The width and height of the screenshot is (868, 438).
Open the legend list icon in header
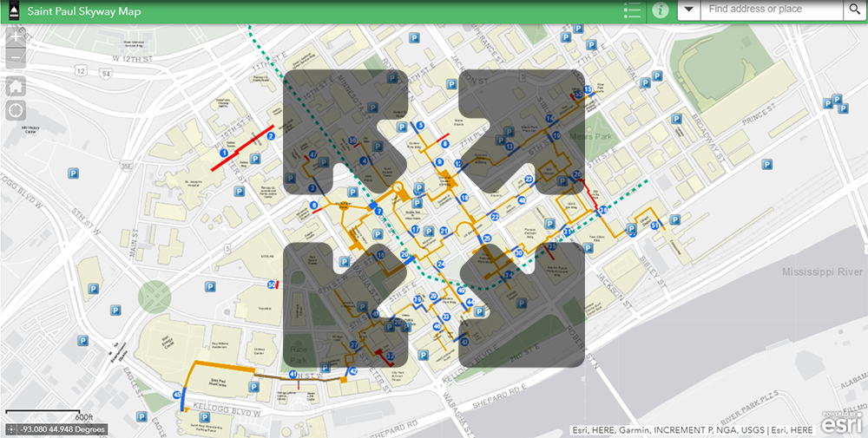(x=632, y=10)
